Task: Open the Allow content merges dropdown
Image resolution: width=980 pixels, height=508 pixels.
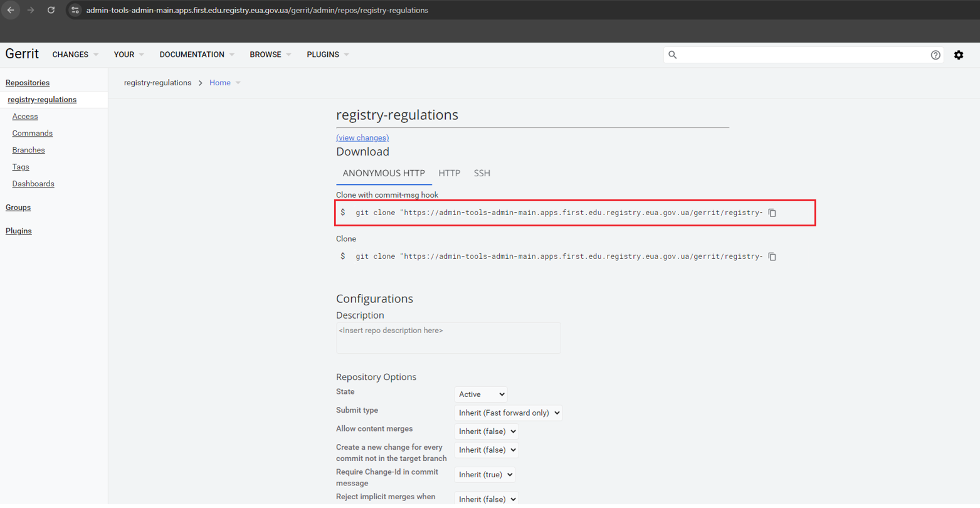Action: (487, 431)
